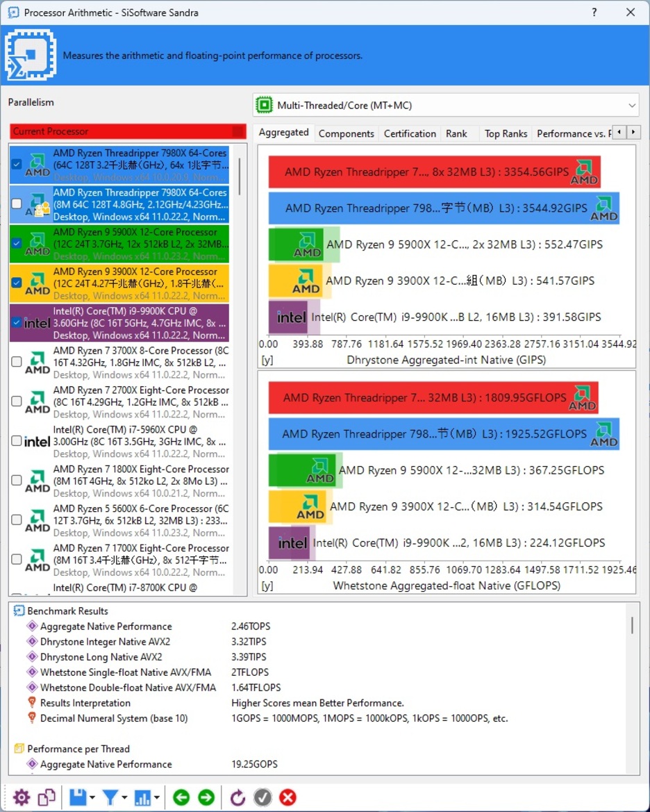This screenshot has height=812, width=650.
Task: Refresh results with the purple circular arrow
Action: coord(237,797)
